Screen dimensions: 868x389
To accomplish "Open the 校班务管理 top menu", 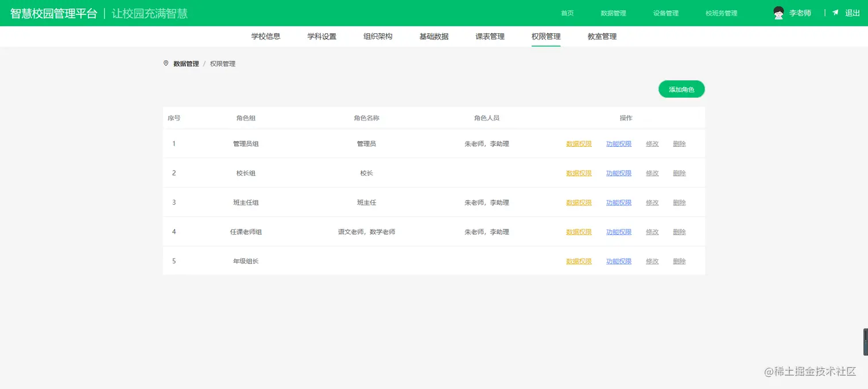I will 722,13.
